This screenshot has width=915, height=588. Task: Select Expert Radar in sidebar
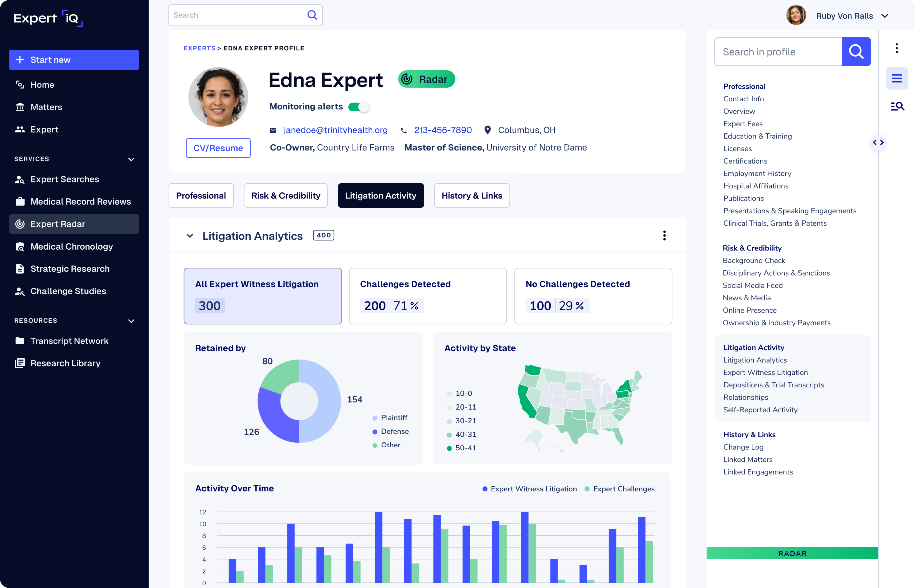[x=74, y=224]
